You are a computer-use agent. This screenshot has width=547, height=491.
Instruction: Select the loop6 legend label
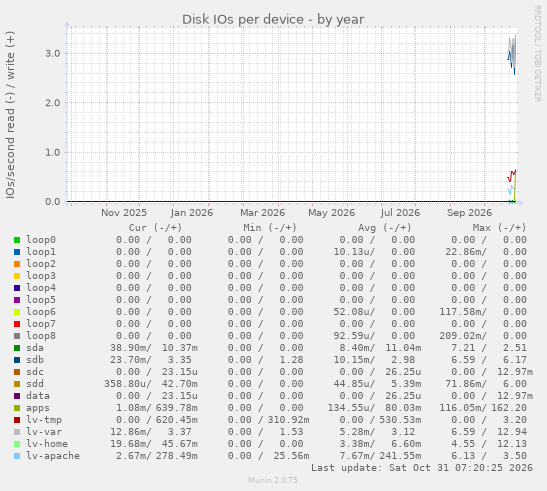pyautogui.click(x=41, y=312)
